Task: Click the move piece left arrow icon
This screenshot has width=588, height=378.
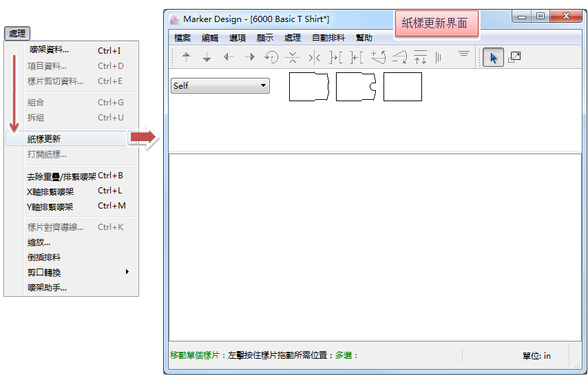Action: coord(229,58)
